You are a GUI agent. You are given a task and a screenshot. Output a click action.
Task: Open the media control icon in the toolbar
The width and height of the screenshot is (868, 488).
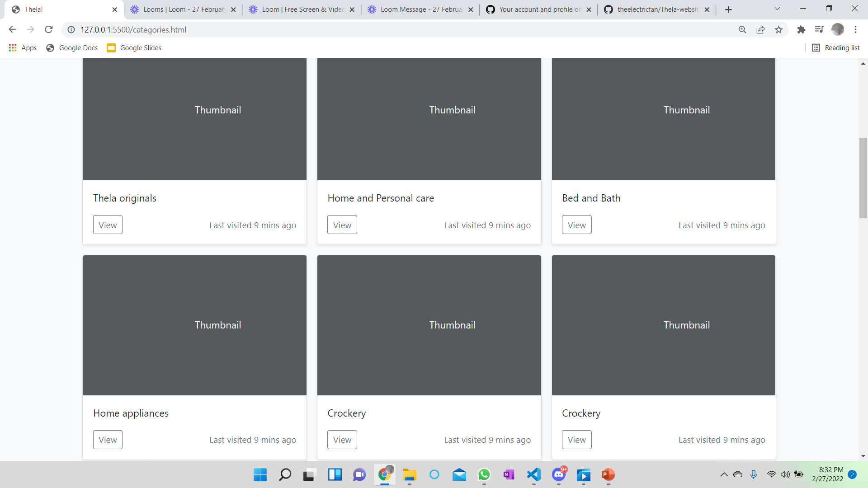[x=819, y=29]
